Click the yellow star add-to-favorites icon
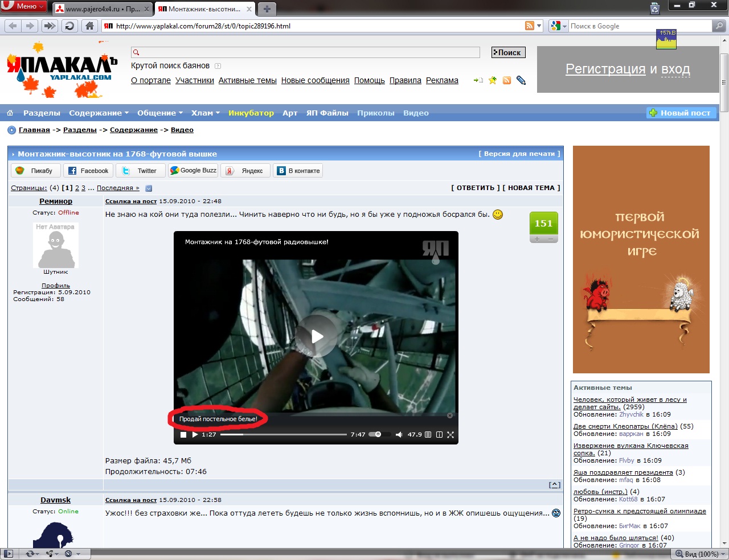 [493, 80]
